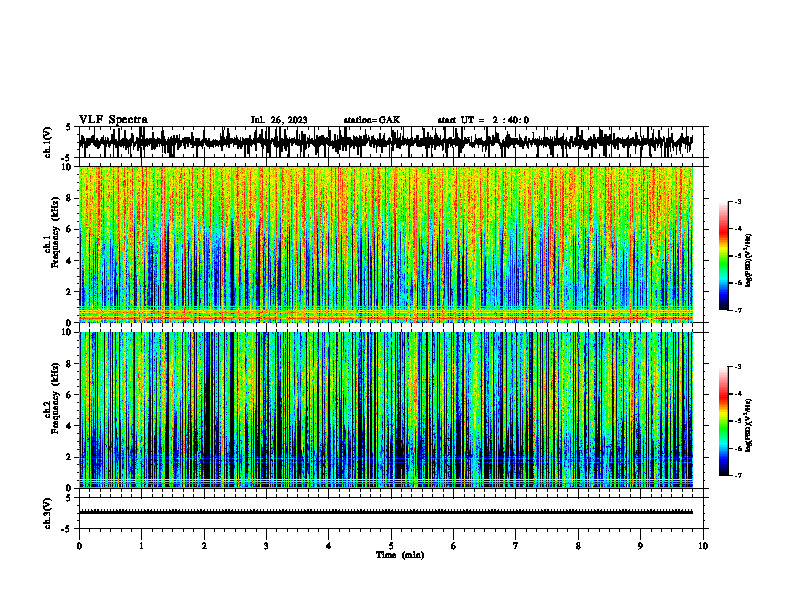Click the ch.1 time-series waveform trace
The image size is (792, 612).
(386, 142)
